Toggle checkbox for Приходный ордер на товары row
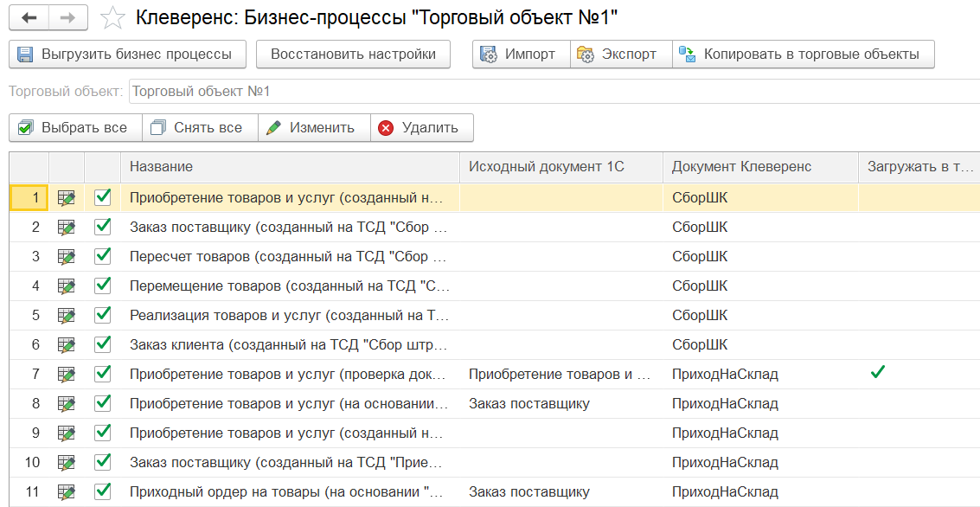The image size is (980, 507). point(103,491)
